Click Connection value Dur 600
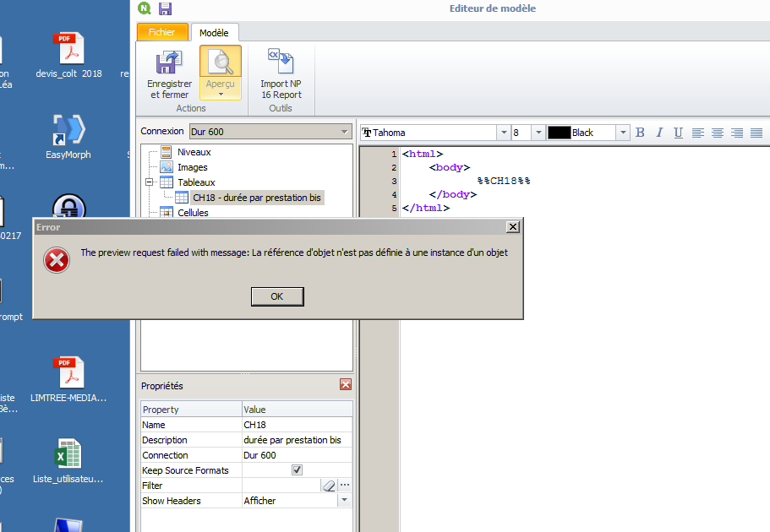The width and height of the screenshot is (770, 532). 298,455
